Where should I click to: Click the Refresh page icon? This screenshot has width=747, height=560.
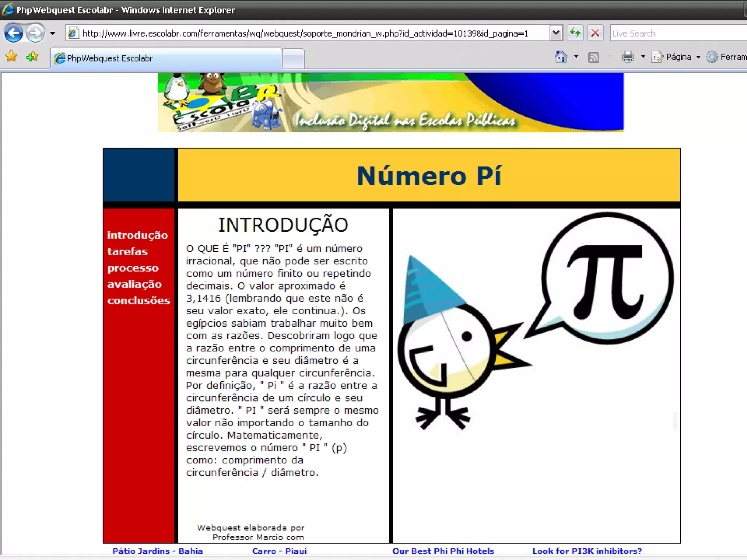coord(575,33)
